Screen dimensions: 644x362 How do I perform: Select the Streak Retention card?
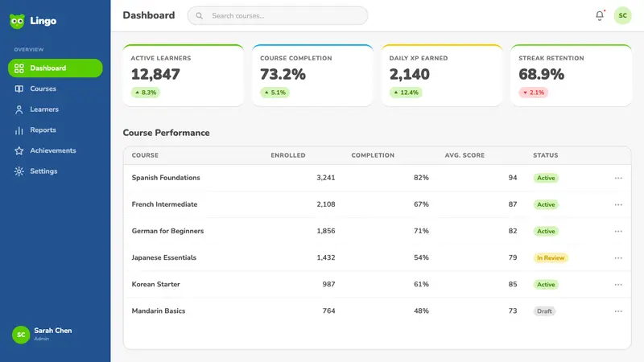click(571, 76)
